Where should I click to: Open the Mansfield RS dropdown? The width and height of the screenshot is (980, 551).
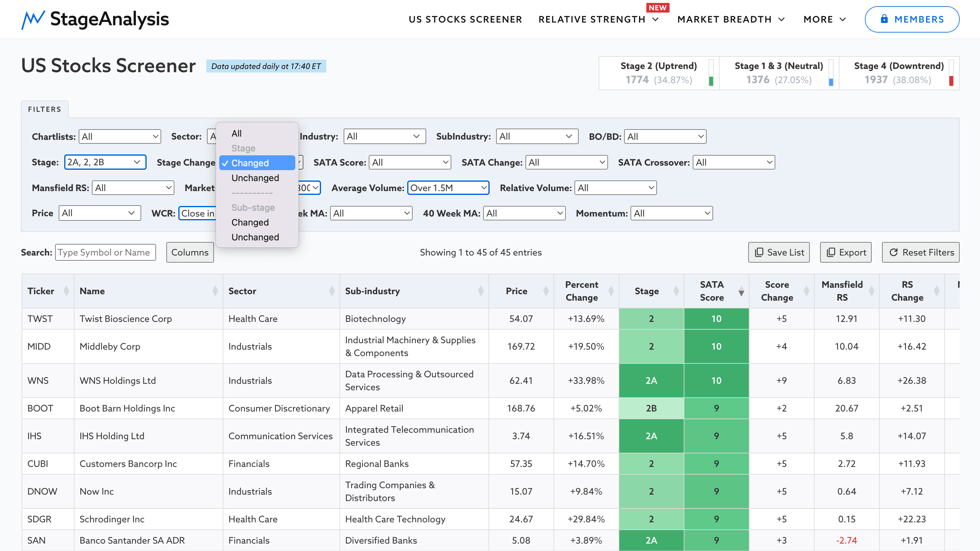[133, 188]
